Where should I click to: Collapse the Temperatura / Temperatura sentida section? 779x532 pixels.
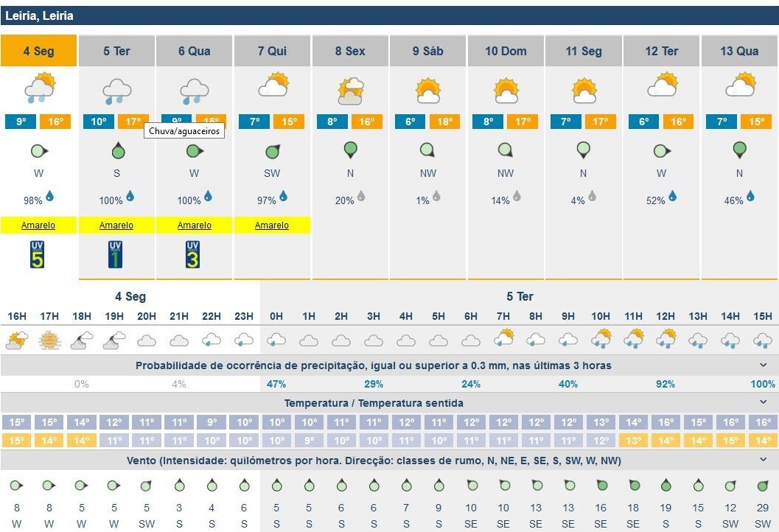[764, 402]
